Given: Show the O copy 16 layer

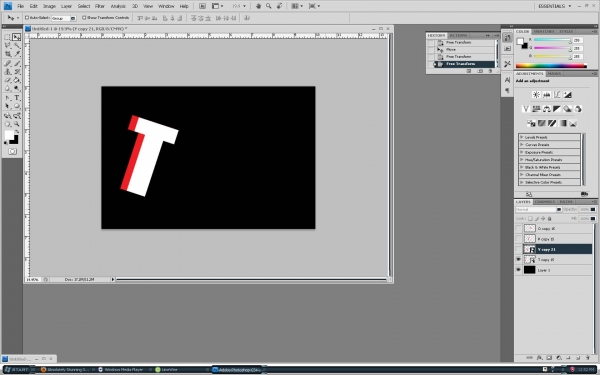Looking at the screenshot, I should 518,228.
